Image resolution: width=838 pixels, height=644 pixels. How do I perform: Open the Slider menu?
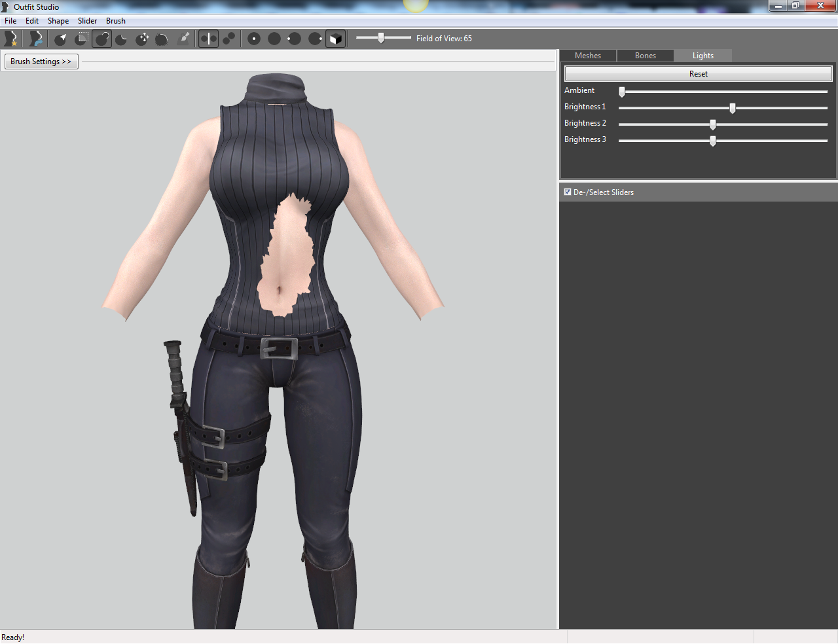click(x=87, y=21)
